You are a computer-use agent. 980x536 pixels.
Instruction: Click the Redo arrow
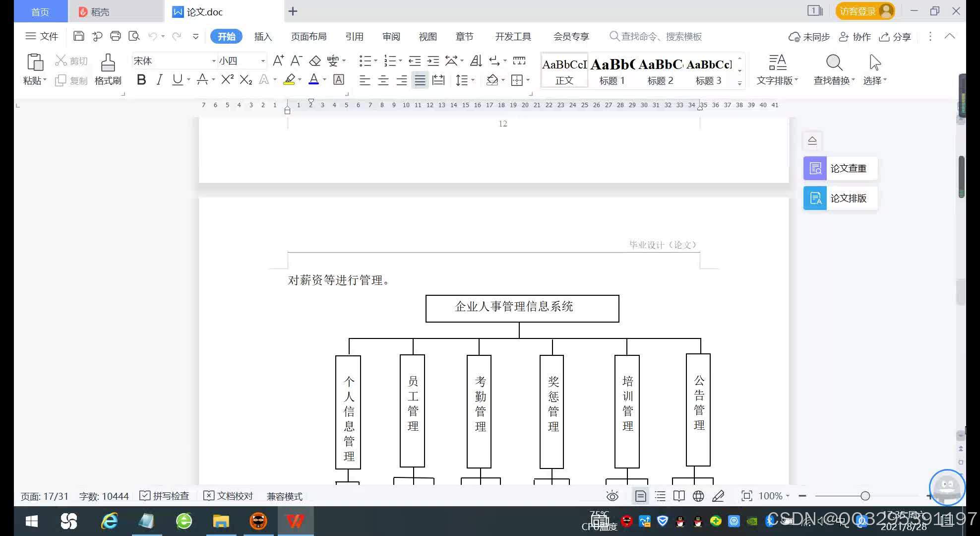click(177, 36)
